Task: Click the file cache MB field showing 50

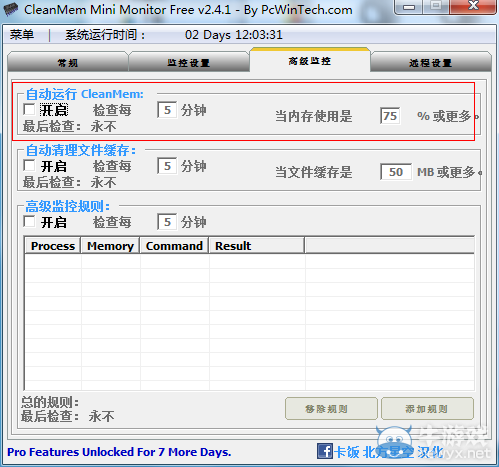Action: pos(396,172)
